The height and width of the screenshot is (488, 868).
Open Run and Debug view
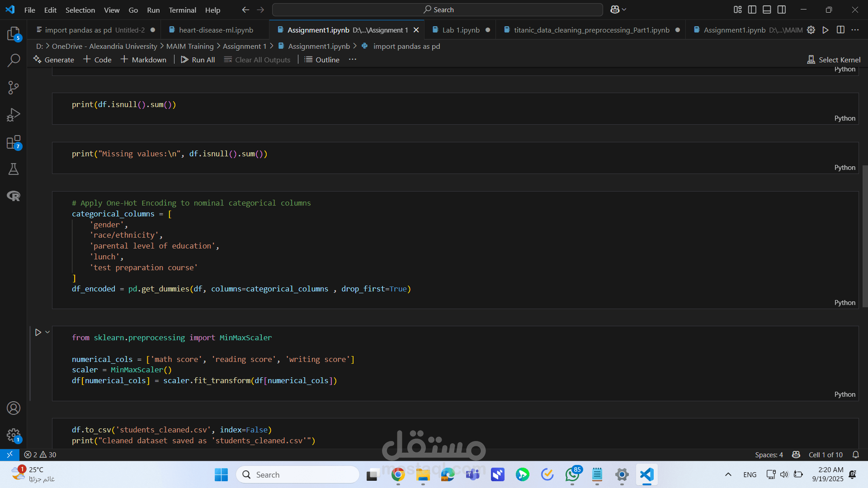[14, 115]
